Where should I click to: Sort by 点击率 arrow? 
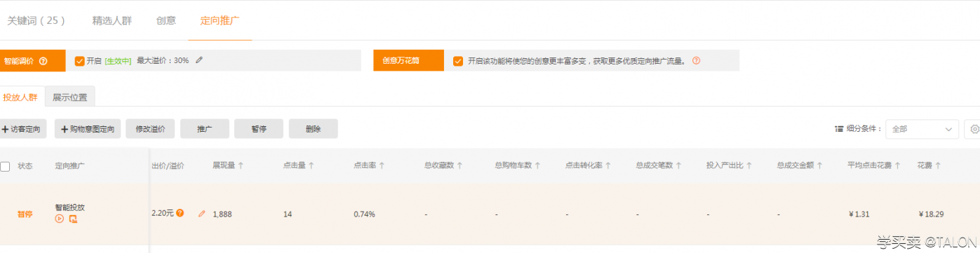tap(382, 166)
